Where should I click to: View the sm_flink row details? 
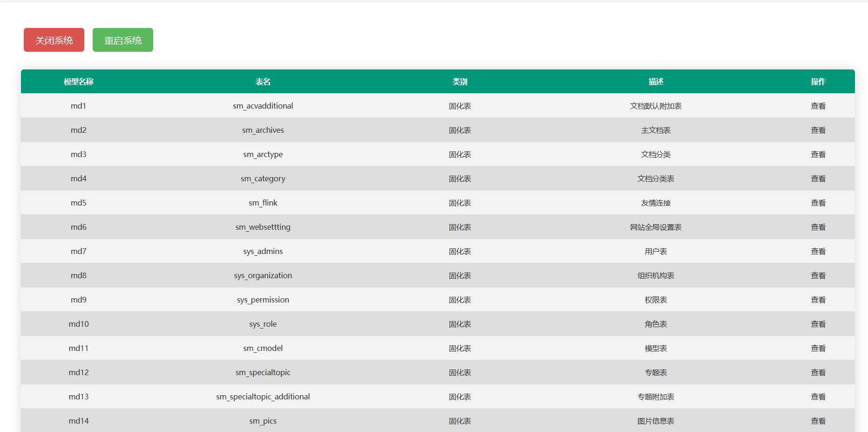(x=818, y=203)
